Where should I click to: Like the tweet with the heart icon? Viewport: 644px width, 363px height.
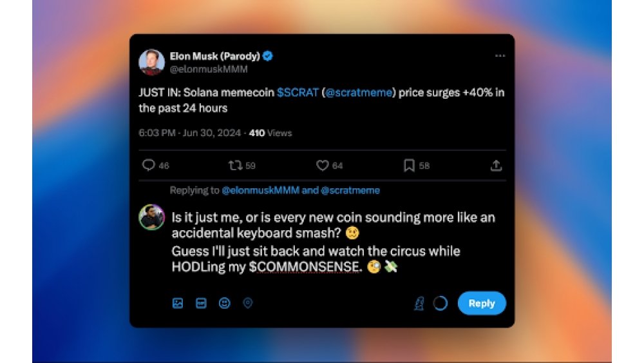pos(323,166)
